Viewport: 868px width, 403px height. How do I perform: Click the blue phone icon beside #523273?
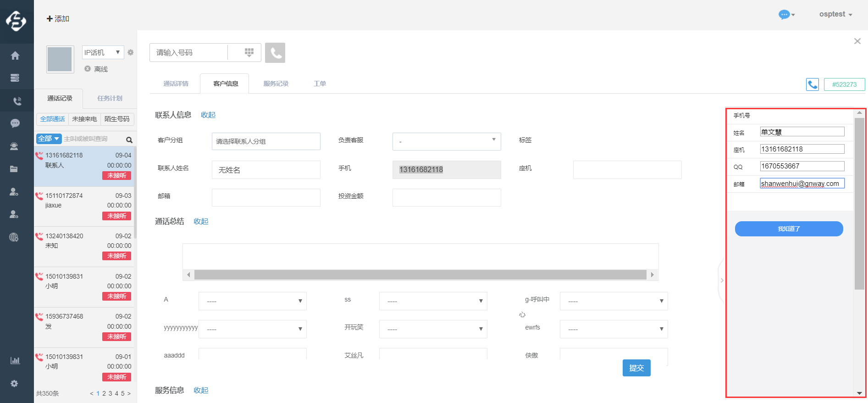[x=812, y=84]
